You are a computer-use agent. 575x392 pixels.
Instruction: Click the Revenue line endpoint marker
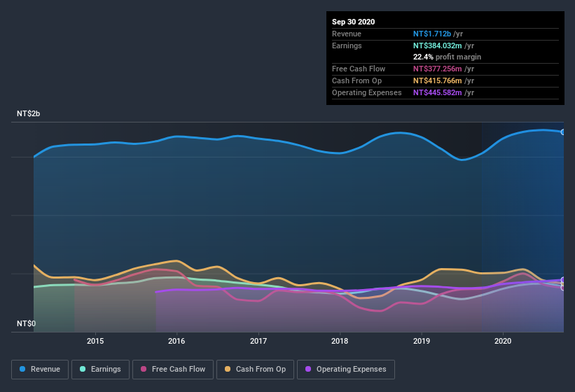coord(563,132)
